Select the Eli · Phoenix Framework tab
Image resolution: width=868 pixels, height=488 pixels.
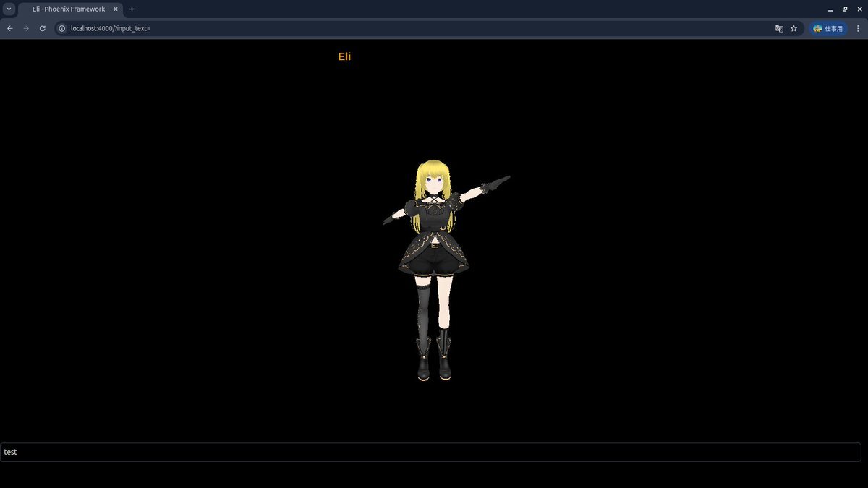(70, 9)
